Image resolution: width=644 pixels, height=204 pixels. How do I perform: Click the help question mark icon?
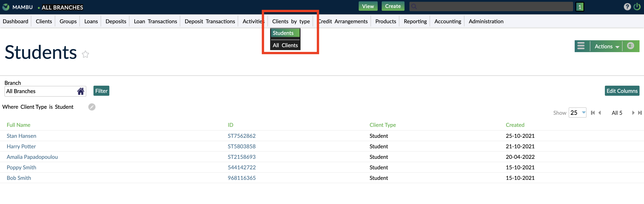pos(627,7)
